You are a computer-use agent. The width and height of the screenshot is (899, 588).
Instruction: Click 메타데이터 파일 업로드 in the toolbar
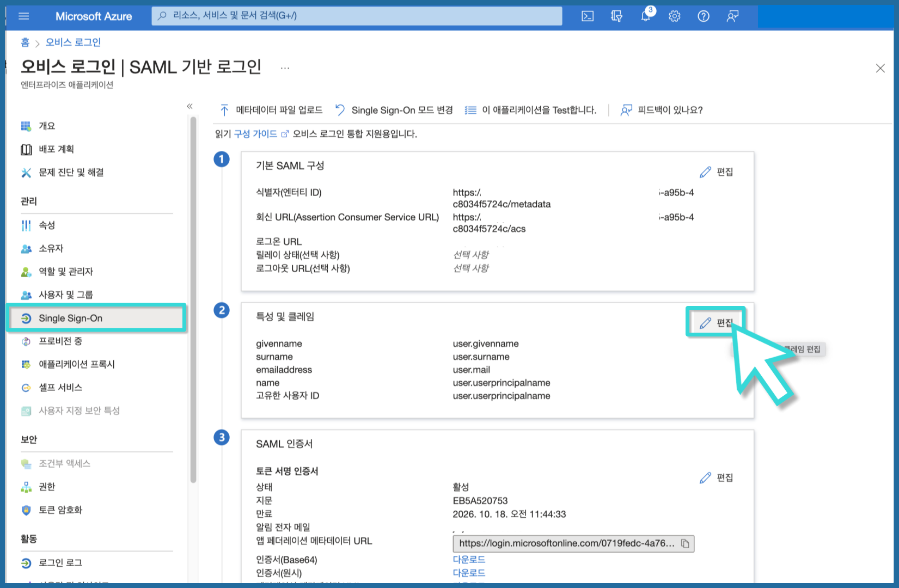tap(271, 110)
